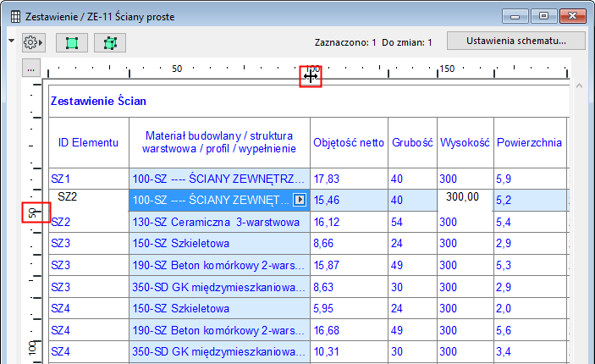Select the ID Elementu column header
Screen dimensions: 595x364
(88, 143)
